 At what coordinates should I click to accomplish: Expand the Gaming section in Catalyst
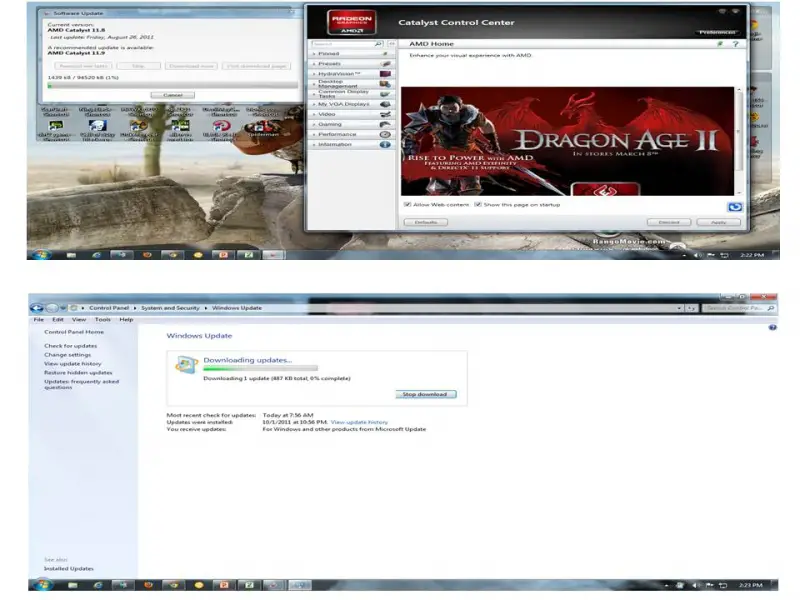[351, 124]
